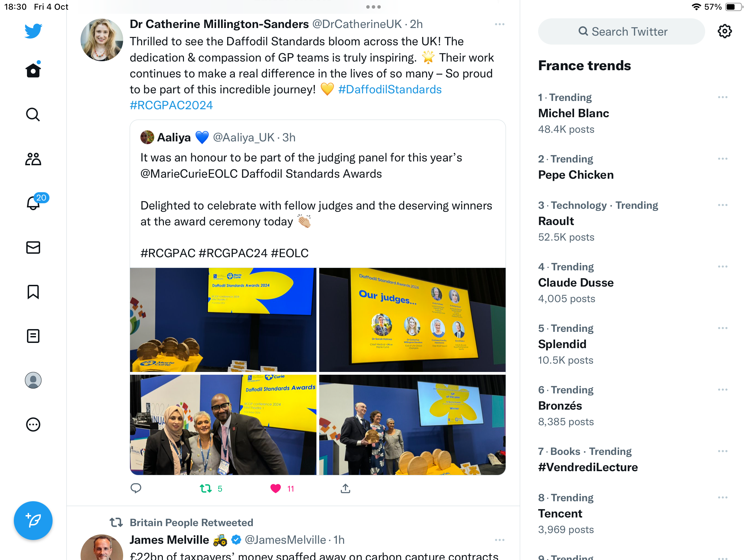Open the Profile avatar item in sidebar
747x560 pixels.
point(33,380)
